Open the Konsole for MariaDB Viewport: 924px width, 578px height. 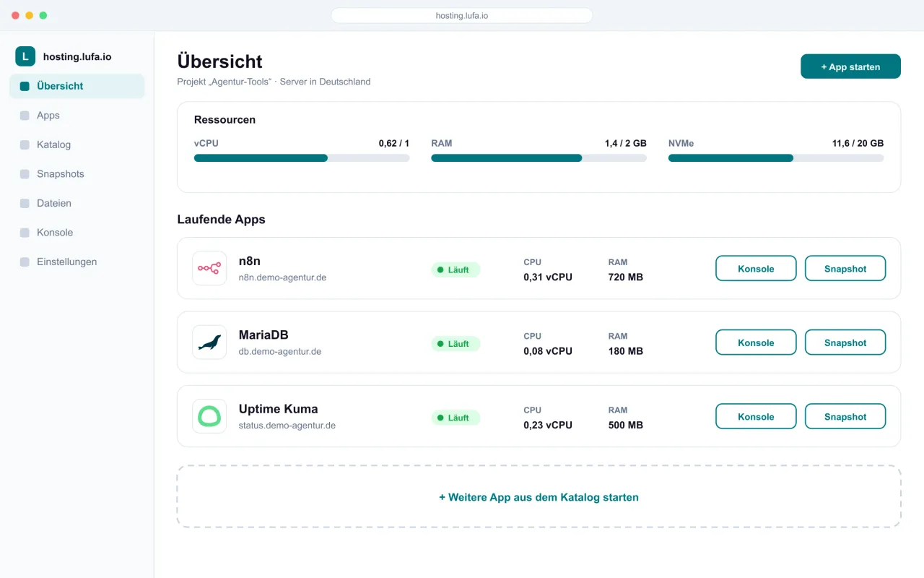click(x=756, y=342)
